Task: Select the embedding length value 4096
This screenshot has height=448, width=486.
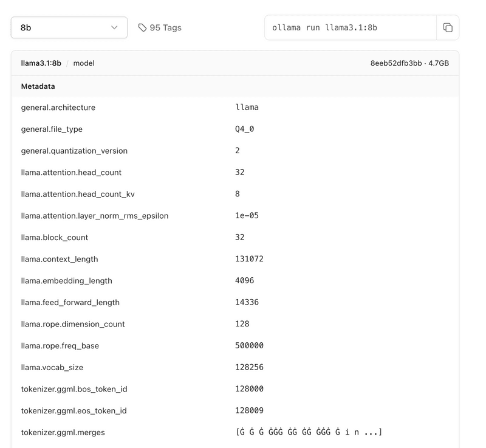Action: 245,281
